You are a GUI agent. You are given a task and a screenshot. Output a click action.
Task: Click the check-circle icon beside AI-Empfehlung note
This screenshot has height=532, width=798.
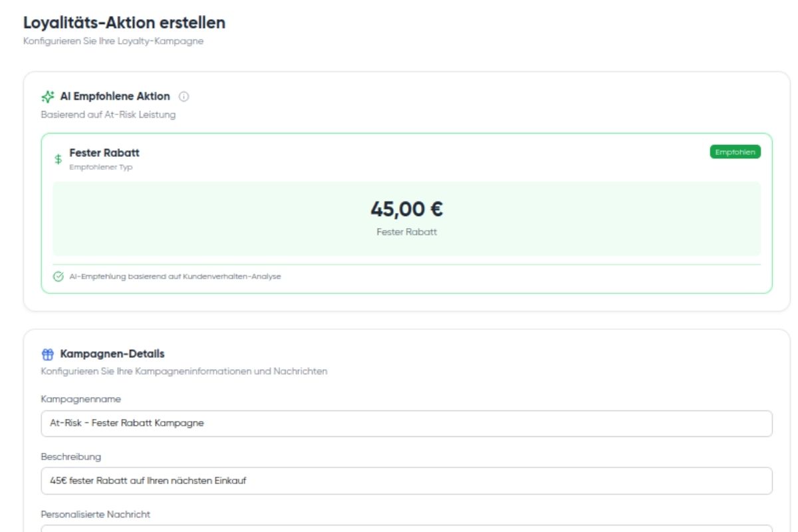[x=59, y=277]
